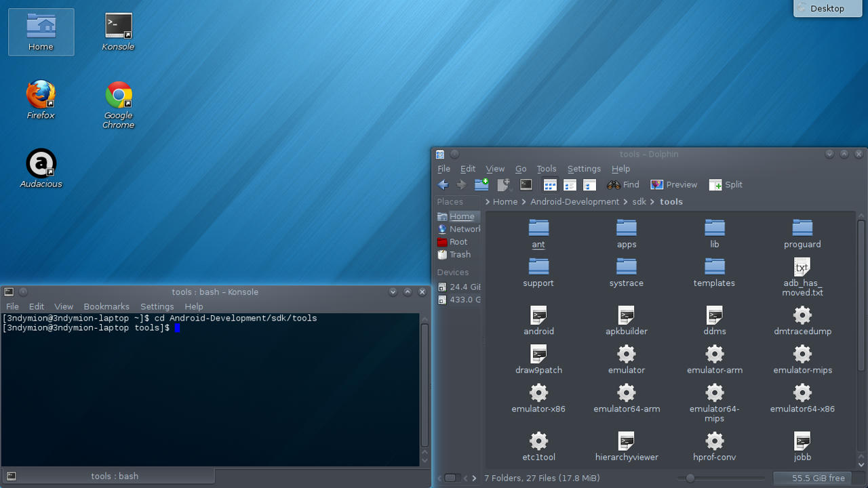
Task: Select the systrace folder
Action: pyautogui.click(x=627, y=272)
